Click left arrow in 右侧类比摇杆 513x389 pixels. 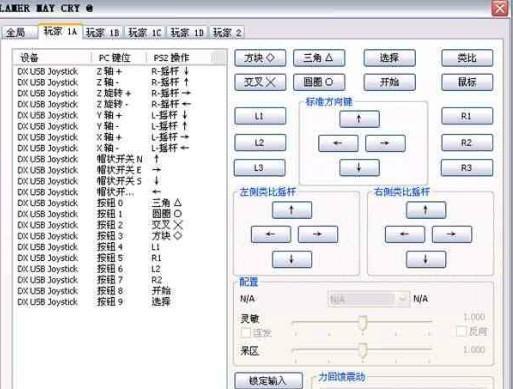(x=405, y=234)
